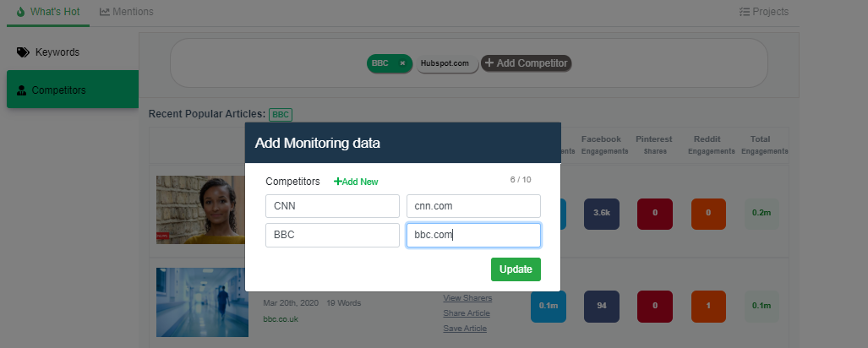Viewport: 868px width, 348px height.
Task: Click the Facebook Engagements column header
Action: [x=604, y=145]
